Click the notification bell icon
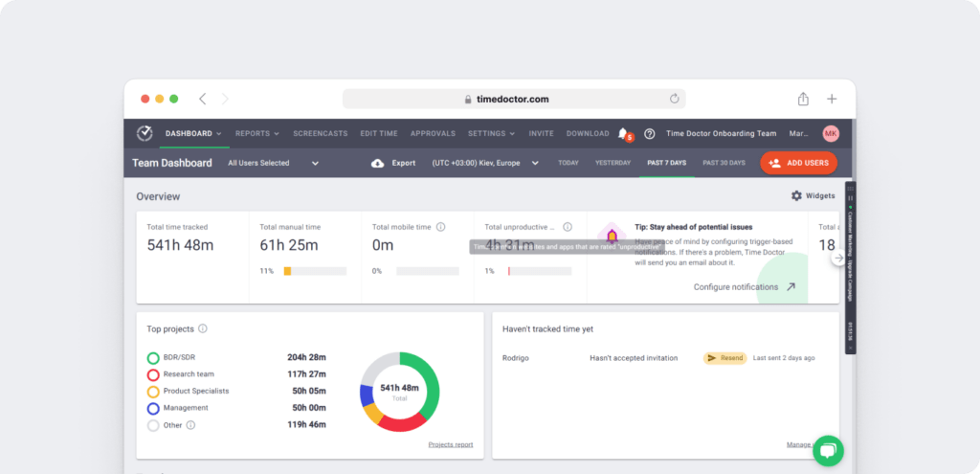 624,133
